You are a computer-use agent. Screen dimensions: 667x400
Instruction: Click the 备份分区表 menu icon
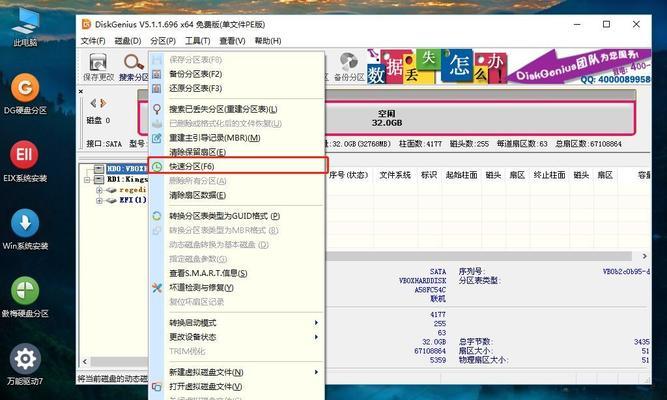click(157, 74)
